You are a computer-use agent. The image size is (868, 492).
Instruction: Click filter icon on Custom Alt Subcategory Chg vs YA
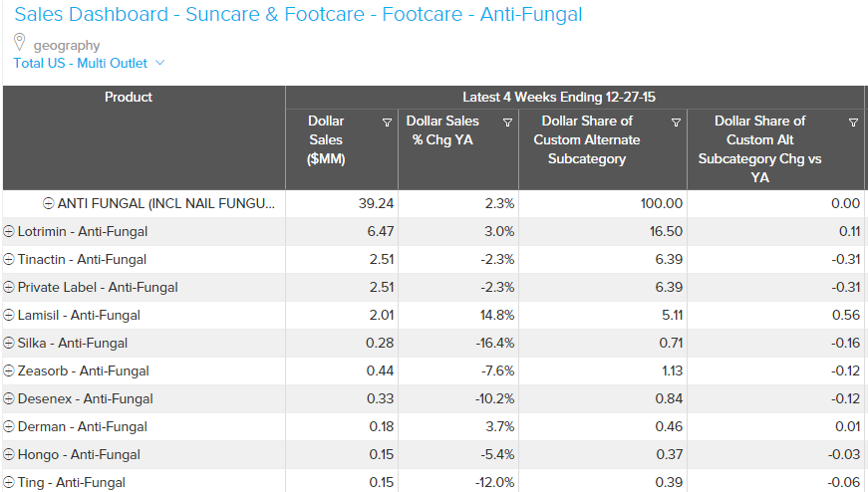[x=853, y=123]
